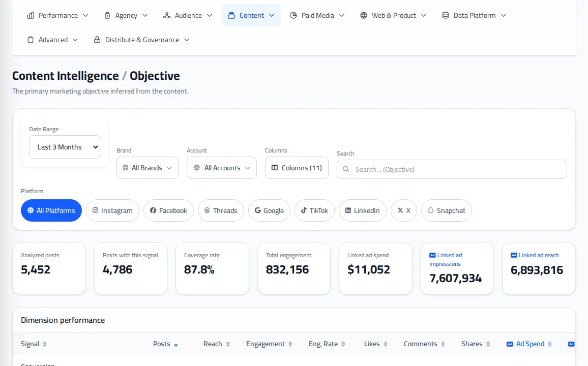Viewport: 588px width, 366px height.
Task: Click the Data Platform database icon
Action: coord(446,15)
